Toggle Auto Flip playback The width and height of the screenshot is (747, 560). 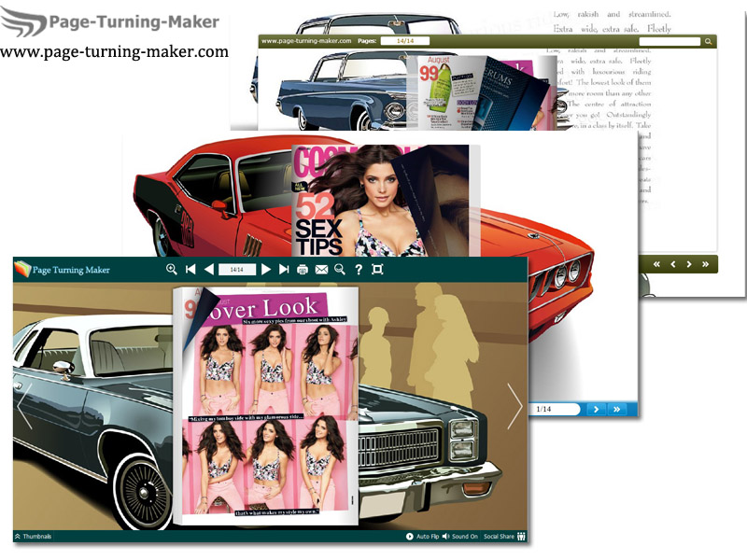[423, 536]
